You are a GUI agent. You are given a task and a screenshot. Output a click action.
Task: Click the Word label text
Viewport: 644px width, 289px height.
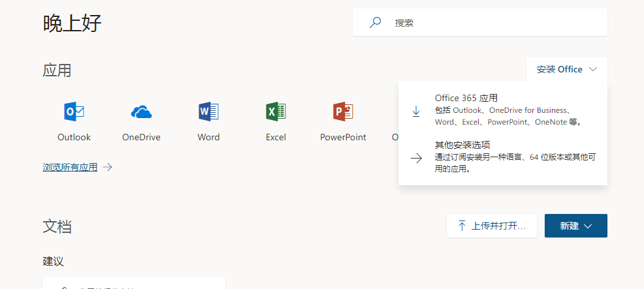click(x=208, y=137)
